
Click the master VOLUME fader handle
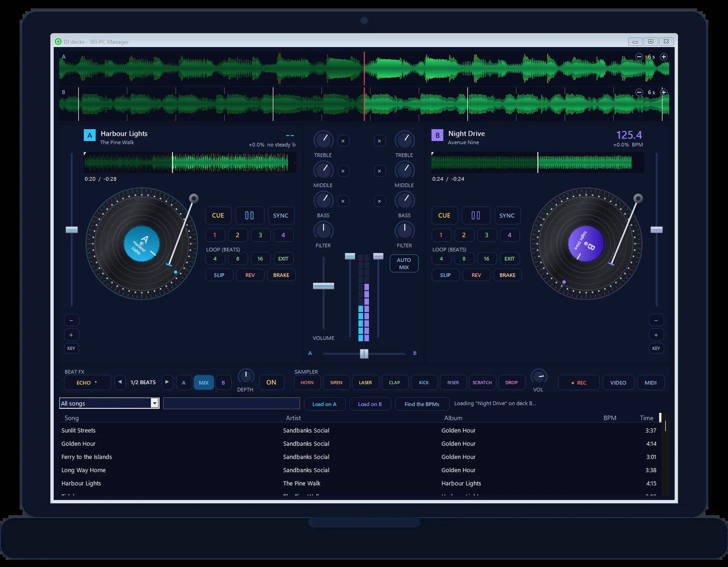coord(323,286)
